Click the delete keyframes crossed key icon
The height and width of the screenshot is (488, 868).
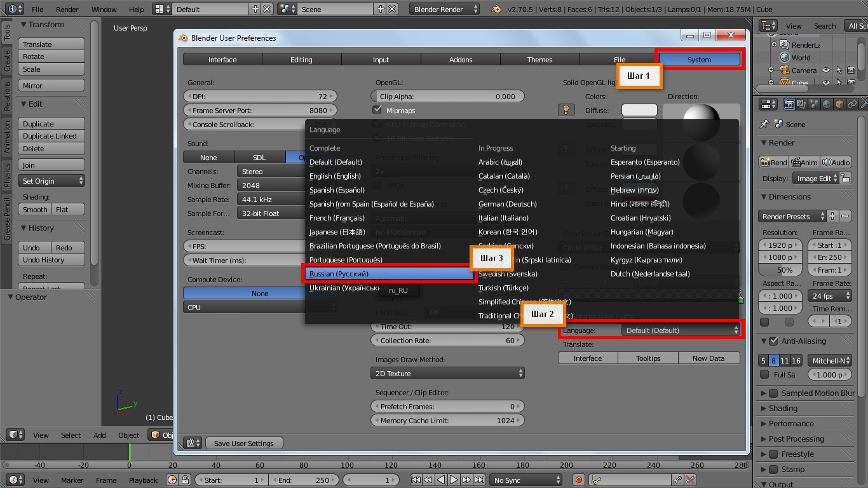tap(691, 480)
